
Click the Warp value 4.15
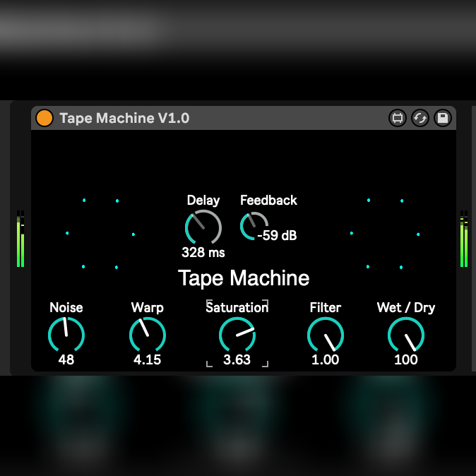pos(148,360)
